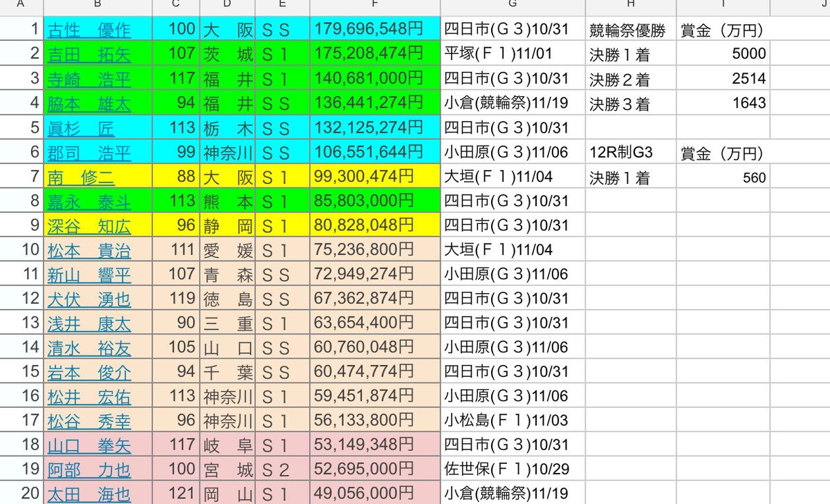Select column F header
The width and height of the screenshot is (830, 504).
(375, 7)
